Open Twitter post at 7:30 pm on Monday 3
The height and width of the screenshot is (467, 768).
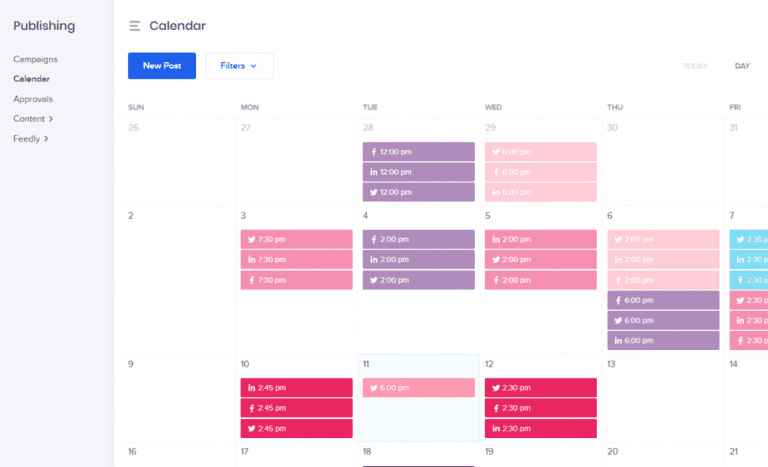click(x=296, y=240)
